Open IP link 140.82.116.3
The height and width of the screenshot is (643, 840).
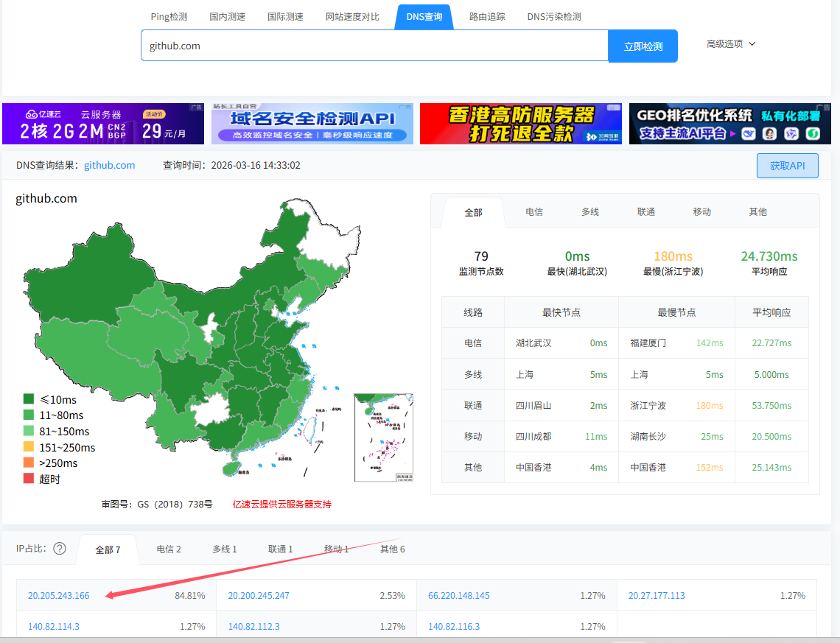454,626
